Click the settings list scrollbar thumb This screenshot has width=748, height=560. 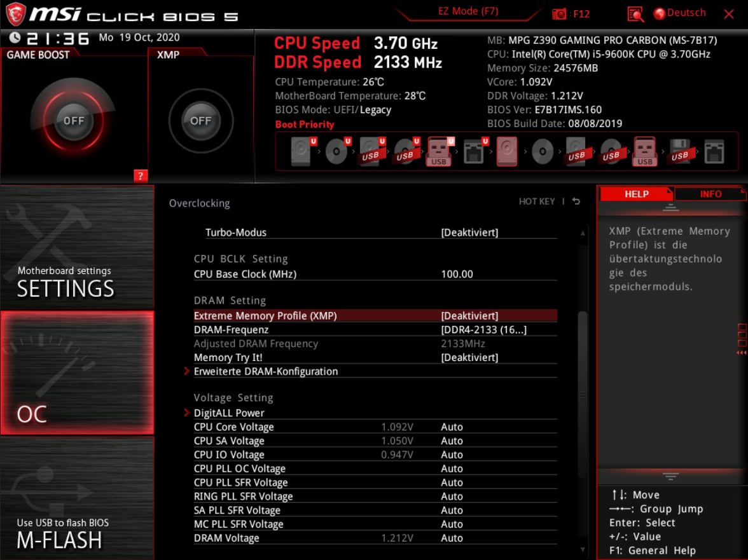(x=582, y=393)
